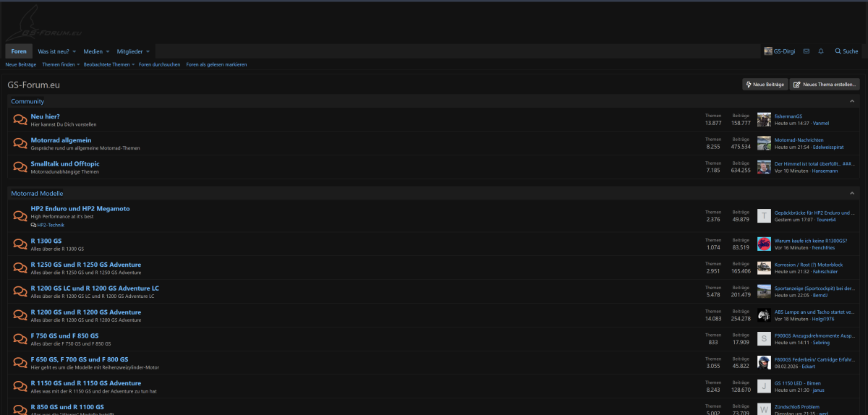The width and height of the screenshot is (868, 415).
Task: Open the notifications bell icon
Action: click(x=821, y=51)
